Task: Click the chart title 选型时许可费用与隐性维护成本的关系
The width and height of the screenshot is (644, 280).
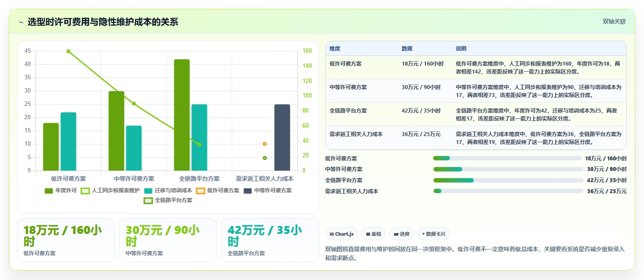Action: 103,22
